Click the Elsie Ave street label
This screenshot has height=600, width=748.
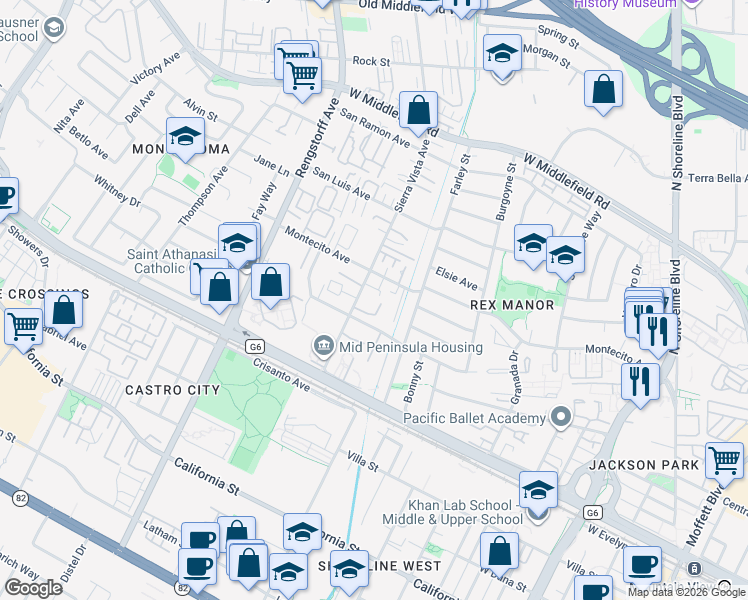tap(456, 279)
